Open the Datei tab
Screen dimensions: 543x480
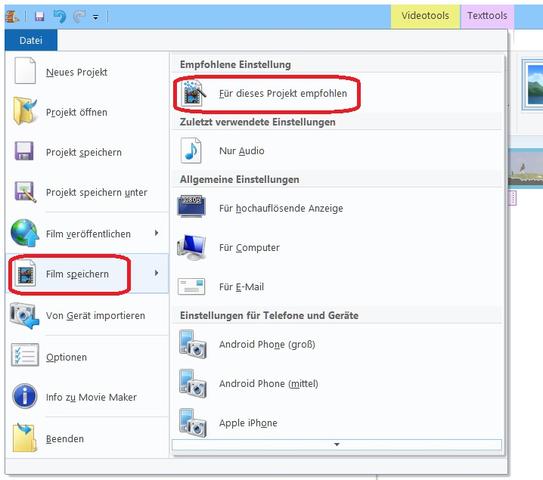click(31, 40)
